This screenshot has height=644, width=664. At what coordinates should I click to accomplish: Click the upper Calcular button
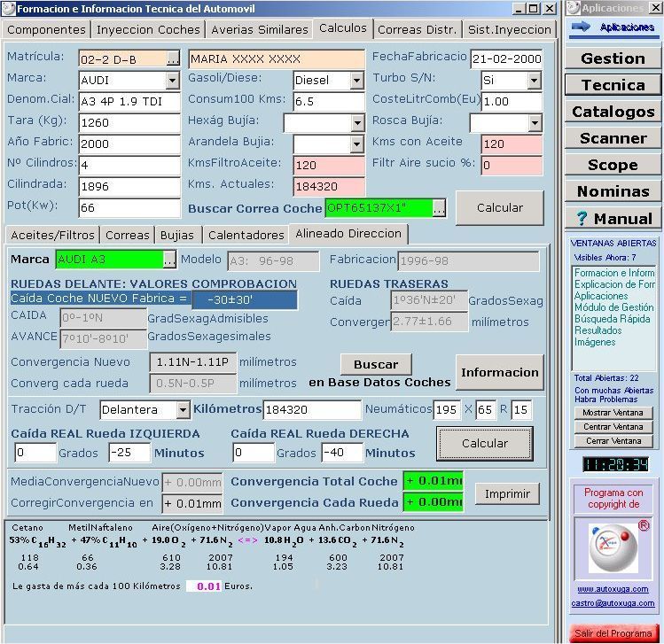click(500, 208)
